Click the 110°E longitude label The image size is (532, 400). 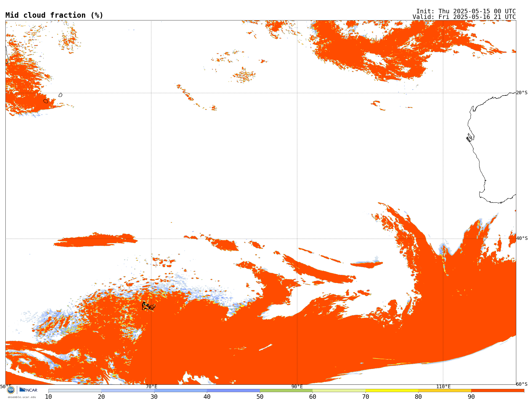[443, 387]
